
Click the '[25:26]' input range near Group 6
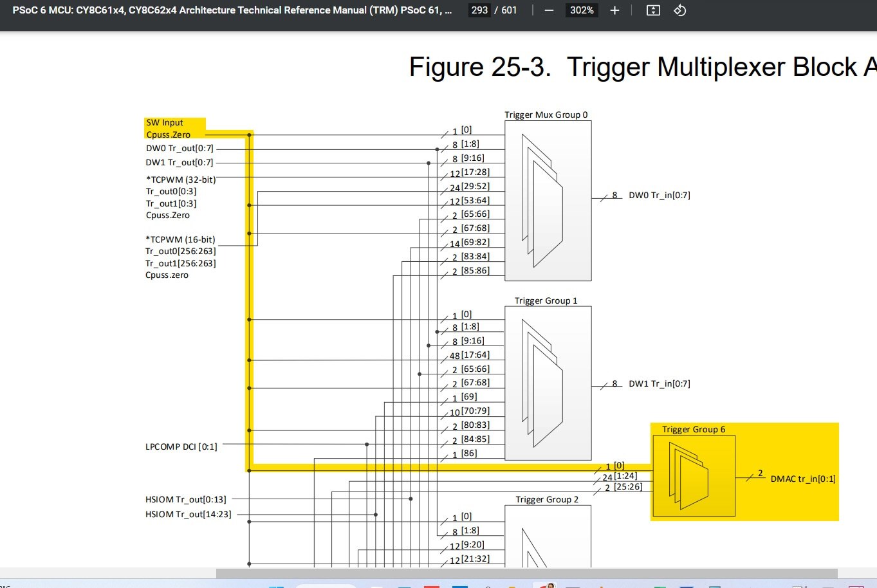tap(628, 487)
